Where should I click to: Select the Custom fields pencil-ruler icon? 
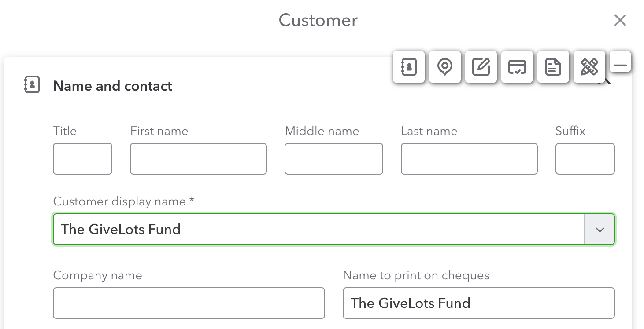click(589, 67)
